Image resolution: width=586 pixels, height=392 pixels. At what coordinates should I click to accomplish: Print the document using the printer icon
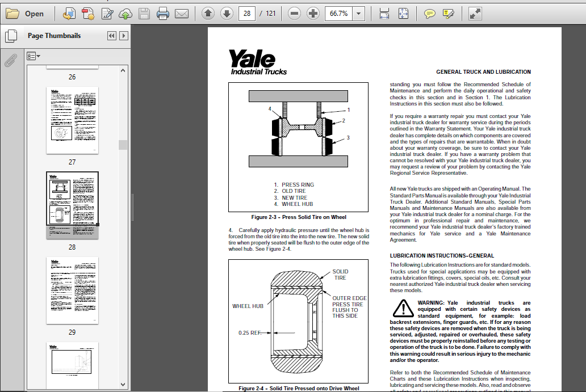tap(162, 14)
